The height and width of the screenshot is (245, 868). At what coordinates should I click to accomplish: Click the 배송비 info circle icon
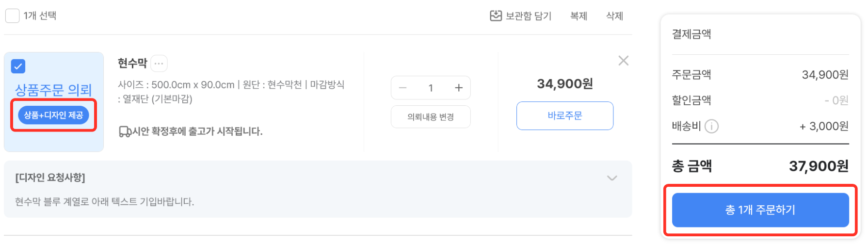point(711,126)
